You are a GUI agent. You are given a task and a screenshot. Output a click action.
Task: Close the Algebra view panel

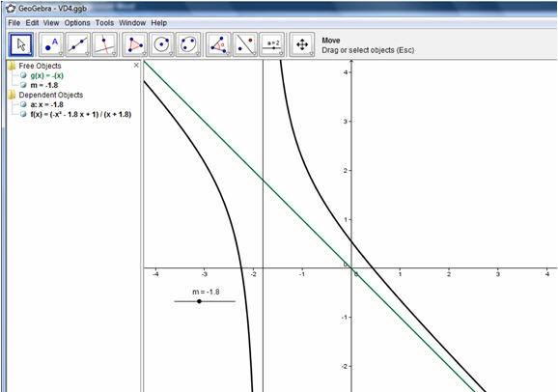coord(136,65)
